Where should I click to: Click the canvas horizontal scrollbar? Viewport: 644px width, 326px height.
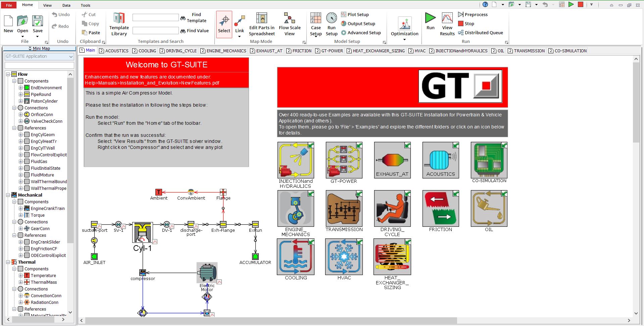click(x=268, y=320)
